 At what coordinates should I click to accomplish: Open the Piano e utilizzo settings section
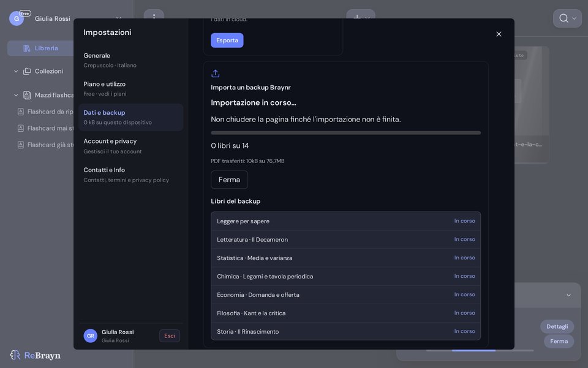click(x=131, y=88)
